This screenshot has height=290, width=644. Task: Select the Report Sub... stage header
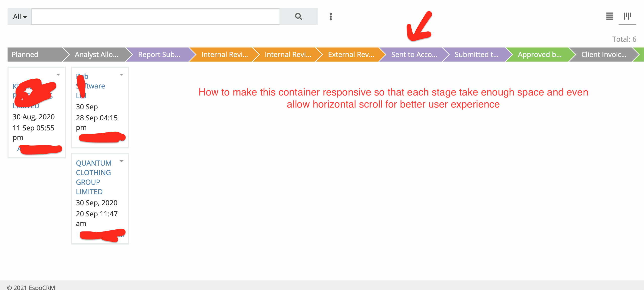(159, 55)
